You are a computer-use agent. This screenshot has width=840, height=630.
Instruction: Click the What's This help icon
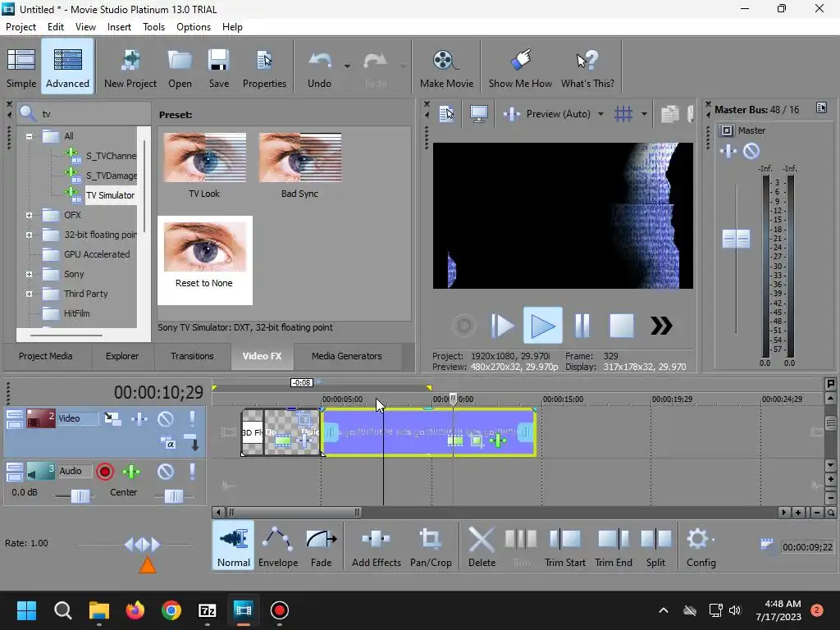tap(587, 60)
